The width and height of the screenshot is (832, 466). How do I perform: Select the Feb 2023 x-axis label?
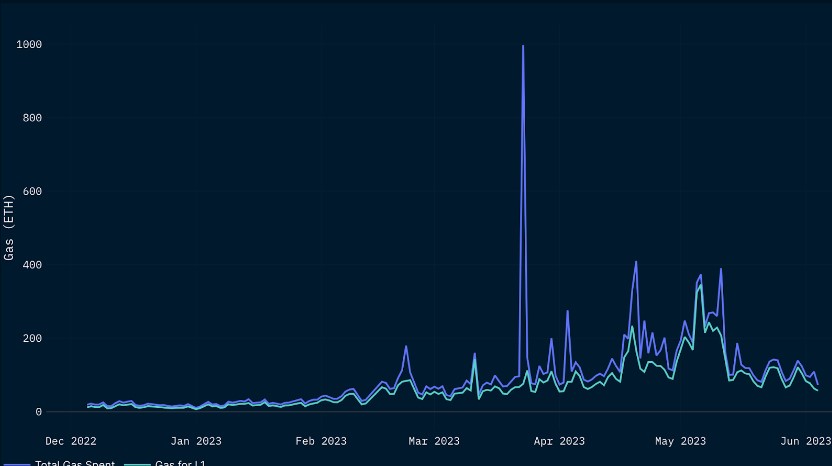[321, 440]
